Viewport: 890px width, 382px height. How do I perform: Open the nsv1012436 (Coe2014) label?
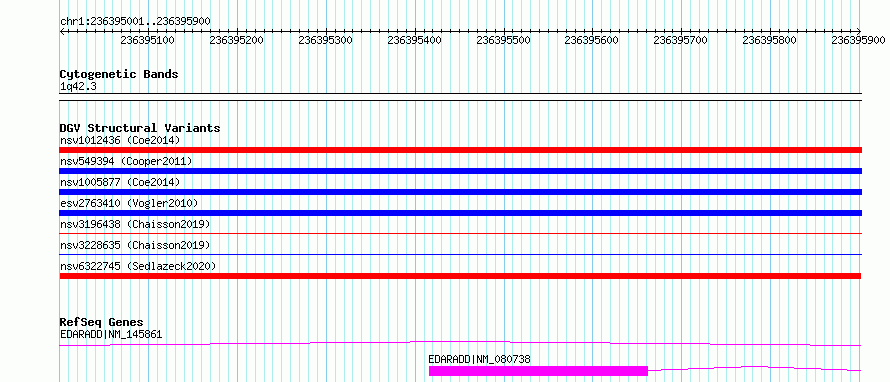point(120,140)
